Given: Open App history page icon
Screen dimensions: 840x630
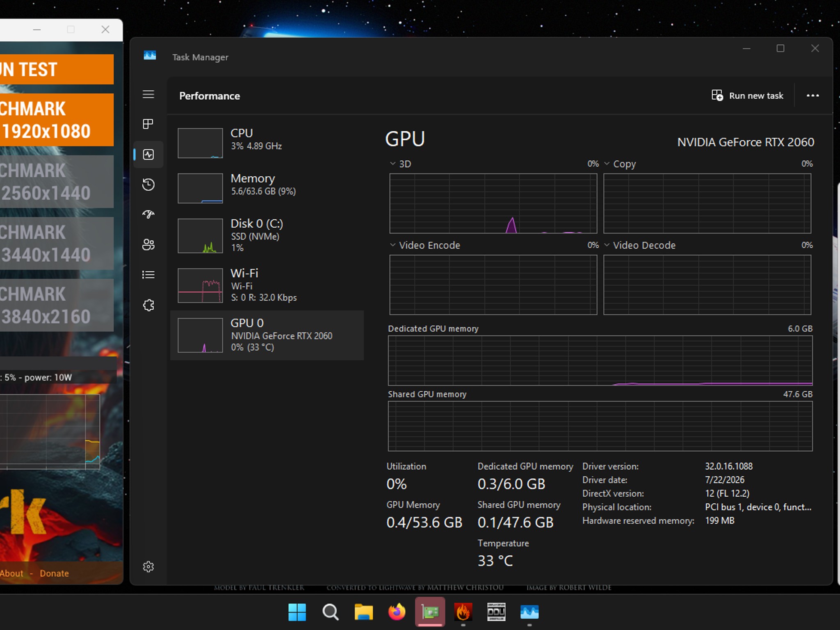Looking at the screenshot, I should (x=148, y=185).
